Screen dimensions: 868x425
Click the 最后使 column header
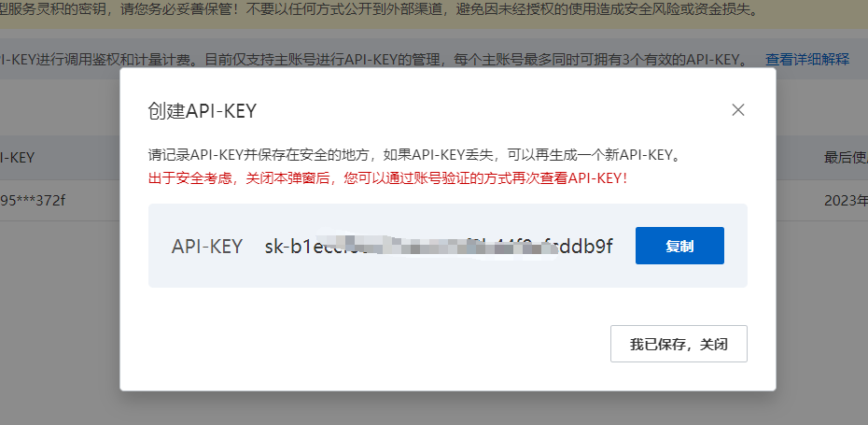click(846, 158)
